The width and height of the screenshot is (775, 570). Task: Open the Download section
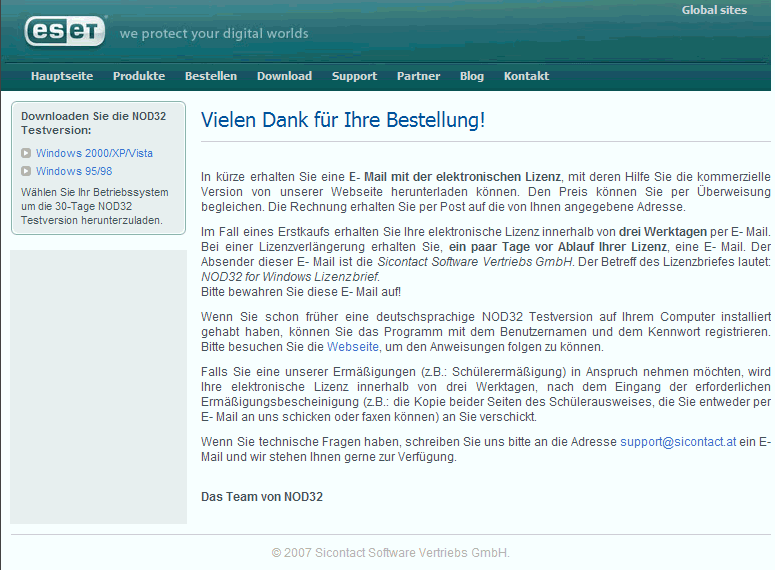pos(284,76)
